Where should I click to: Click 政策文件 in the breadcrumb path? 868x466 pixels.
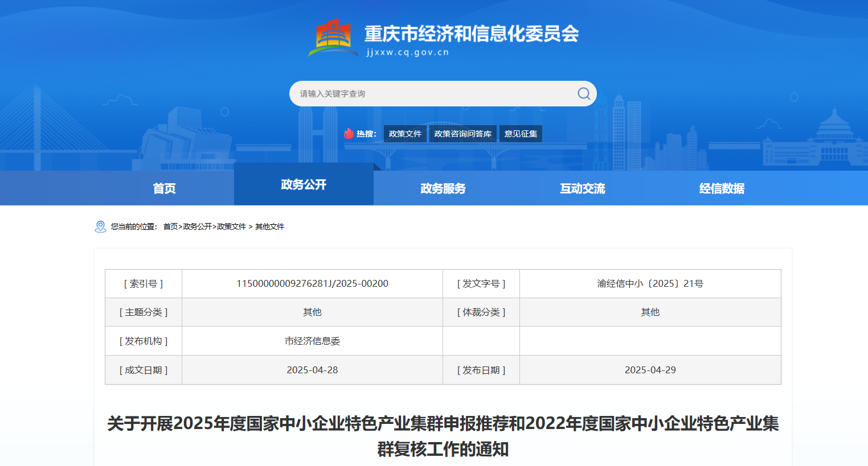(231, 226)
